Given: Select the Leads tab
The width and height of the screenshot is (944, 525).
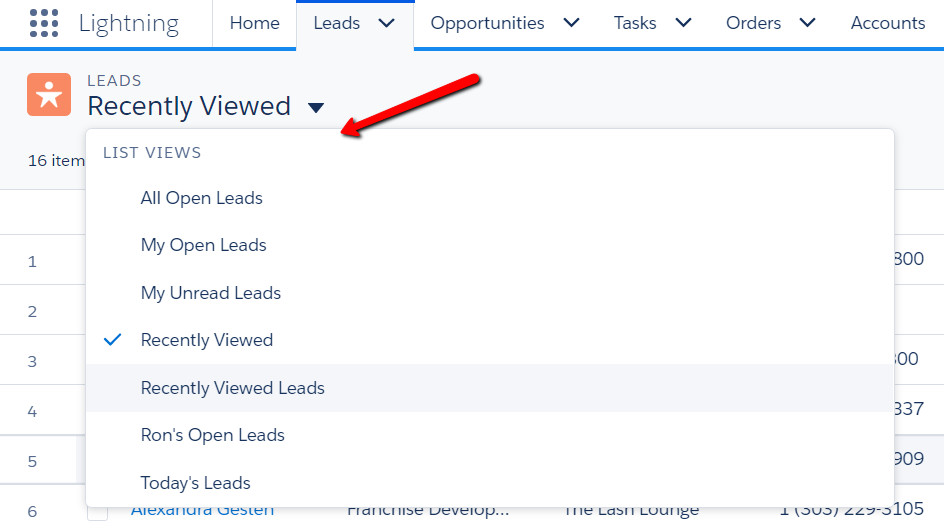Looking at the screenshot, I should [337, 23].
